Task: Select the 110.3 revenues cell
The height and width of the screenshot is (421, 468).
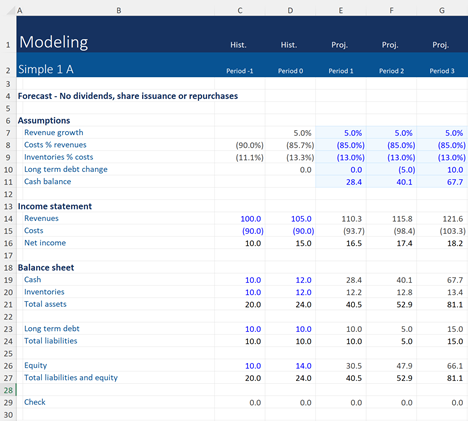Action: [341, 219]
